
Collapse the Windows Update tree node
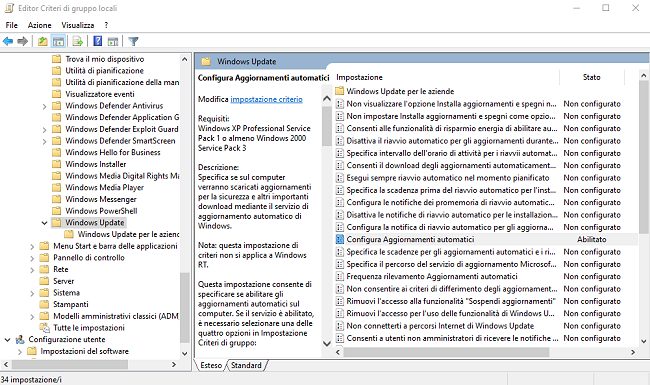tap(44, 223)
